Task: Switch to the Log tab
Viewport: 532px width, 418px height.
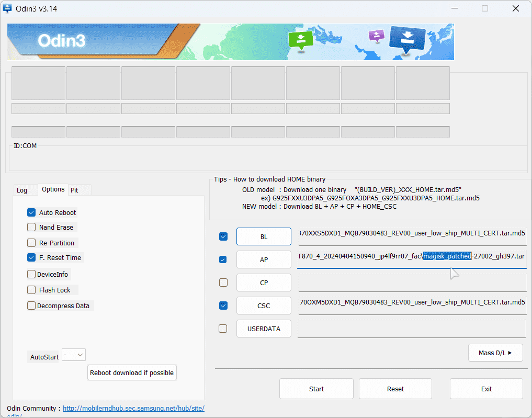Action: tap(22, 190)
